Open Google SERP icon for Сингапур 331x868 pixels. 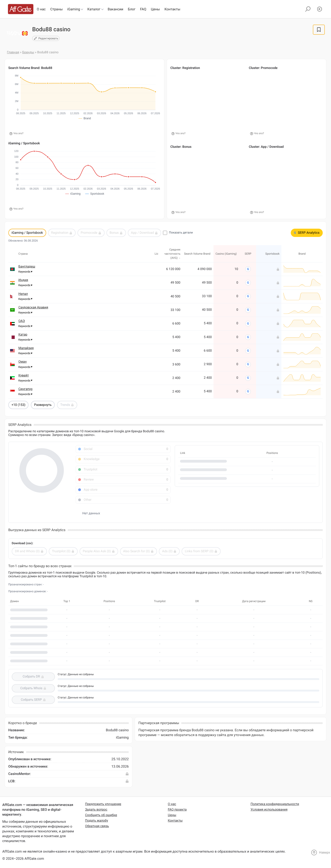pyautogui.click(x=248, y=392)
